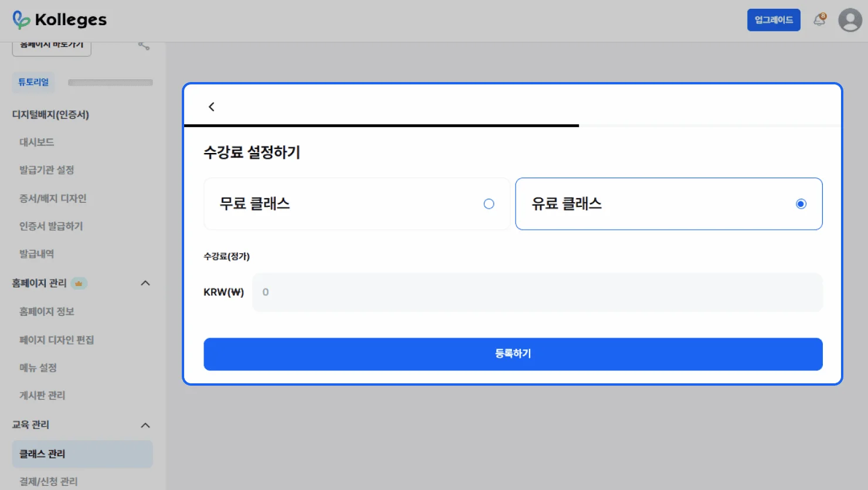This screenshot has height=490, width=868.
Task: Click the Kolleges logo
Action: (x=60, y=20)
